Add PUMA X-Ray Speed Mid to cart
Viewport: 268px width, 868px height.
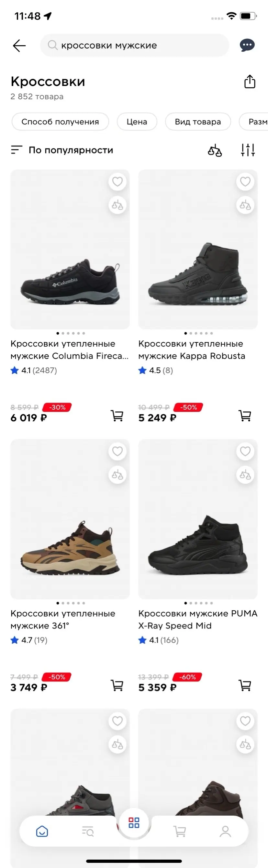point(245,685)
